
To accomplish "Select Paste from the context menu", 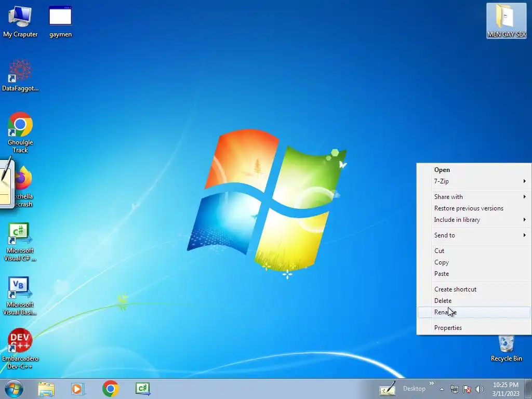I will [x=474, y=273].
